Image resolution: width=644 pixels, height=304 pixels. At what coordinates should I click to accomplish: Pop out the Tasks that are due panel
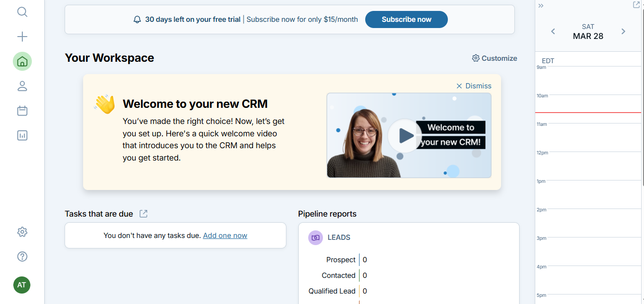143,214
